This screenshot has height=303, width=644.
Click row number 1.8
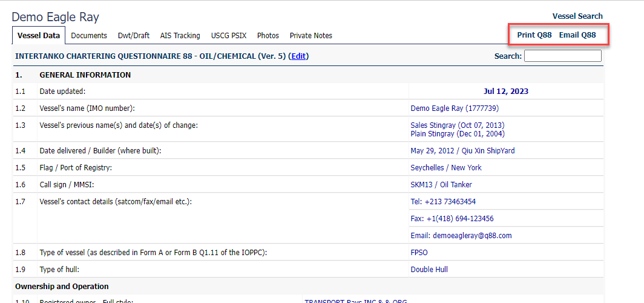coord(20,253)
